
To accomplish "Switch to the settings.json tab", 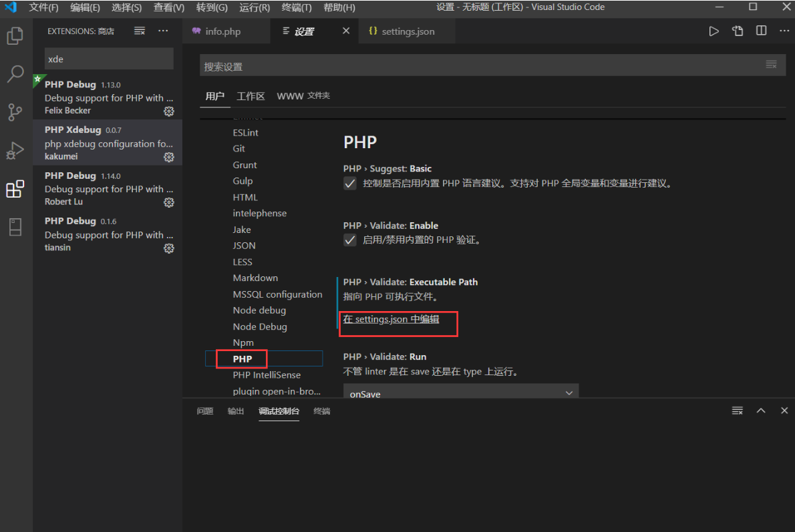I will click(408, 31).
